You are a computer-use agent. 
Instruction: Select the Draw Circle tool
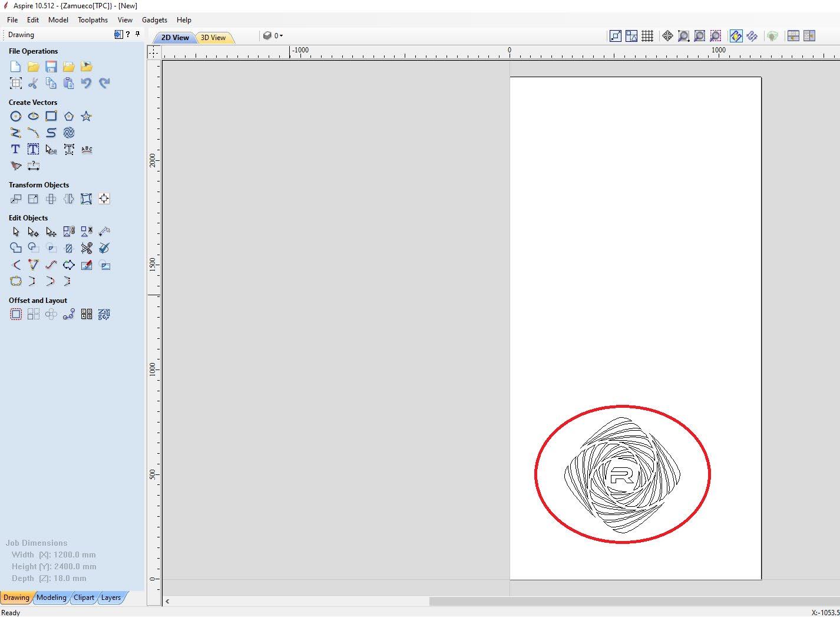tap(16, 116)
